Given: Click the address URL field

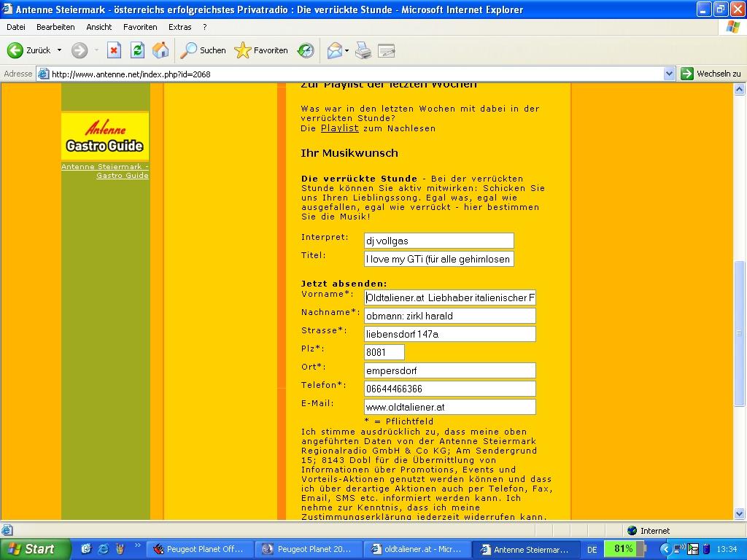Looking at the screenshot, I should coord(356,74).
